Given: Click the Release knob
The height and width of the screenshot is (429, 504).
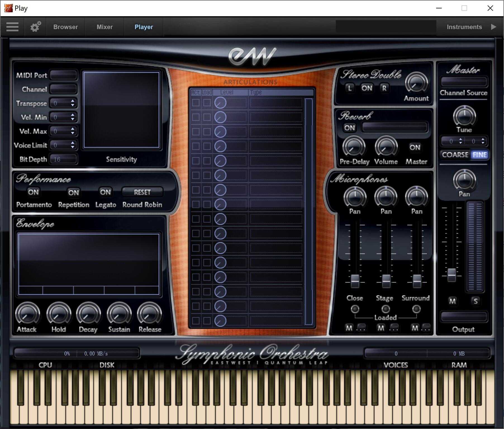Looking at the screenshot, I should point(149,314).
